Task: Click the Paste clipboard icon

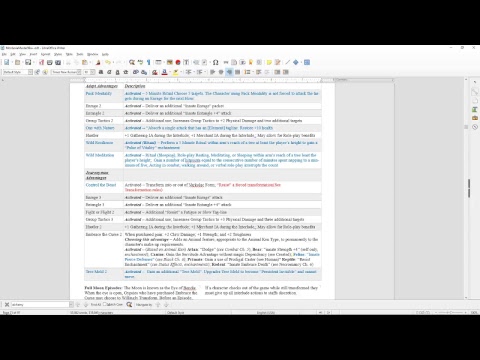Action: click(x=85, y=62)
